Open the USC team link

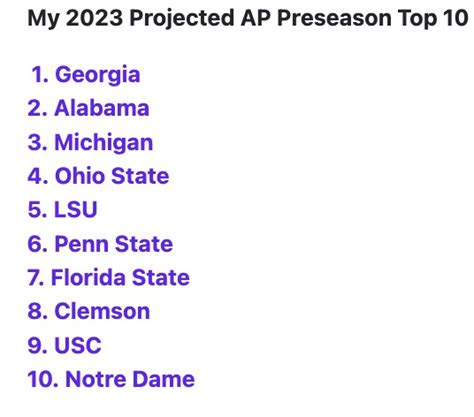(x=78, y=345)
